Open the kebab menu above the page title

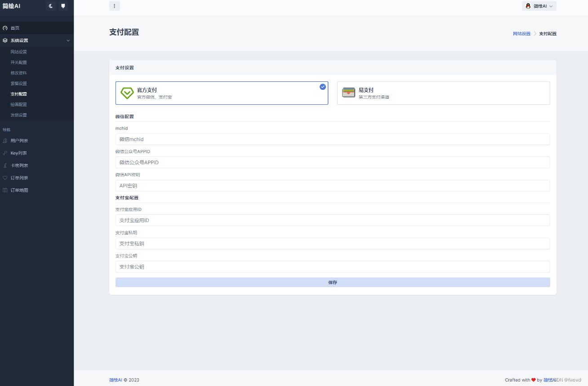(115, 6)
